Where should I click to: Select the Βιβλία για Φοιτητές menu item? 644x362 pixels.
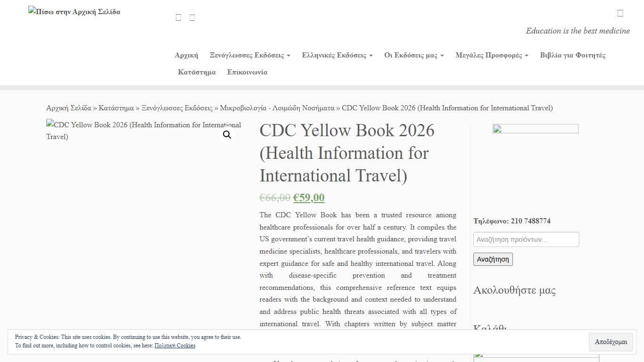pyautogui.click(x=572, y=55)
